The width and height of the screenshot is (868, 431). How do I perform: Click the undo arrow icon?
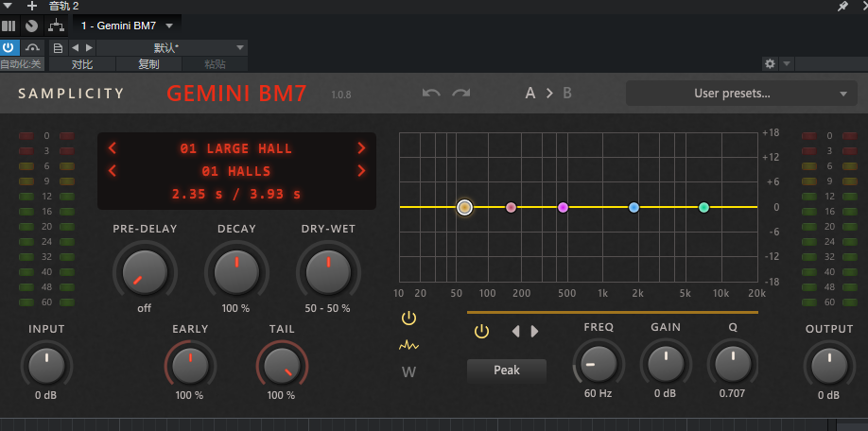[x=431, y=93]
